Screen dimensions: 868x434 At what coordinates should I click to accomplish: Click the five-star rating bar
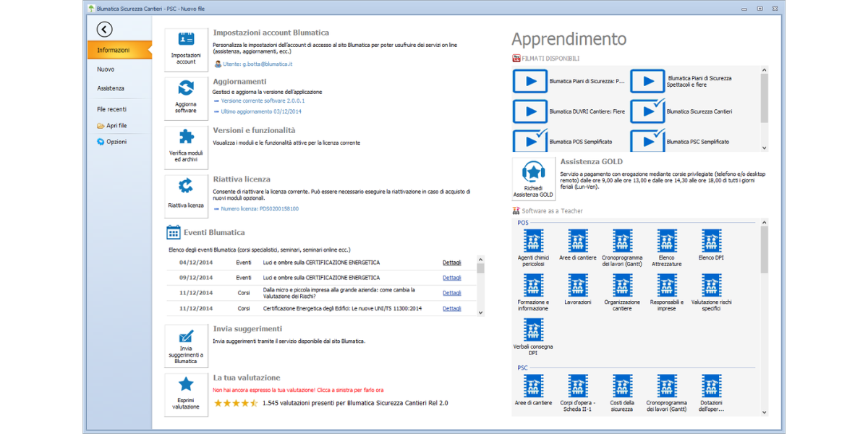click(236, 403)
